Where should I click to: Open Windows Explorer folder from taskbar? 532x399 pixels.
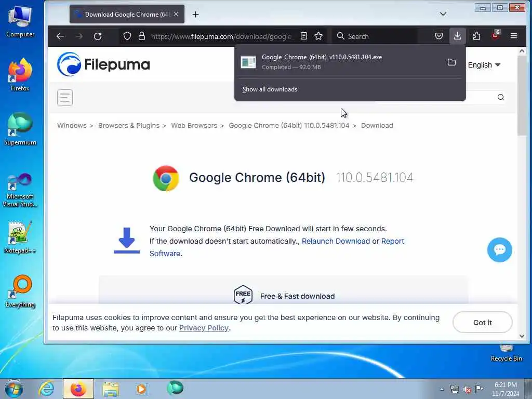point(111,389)
